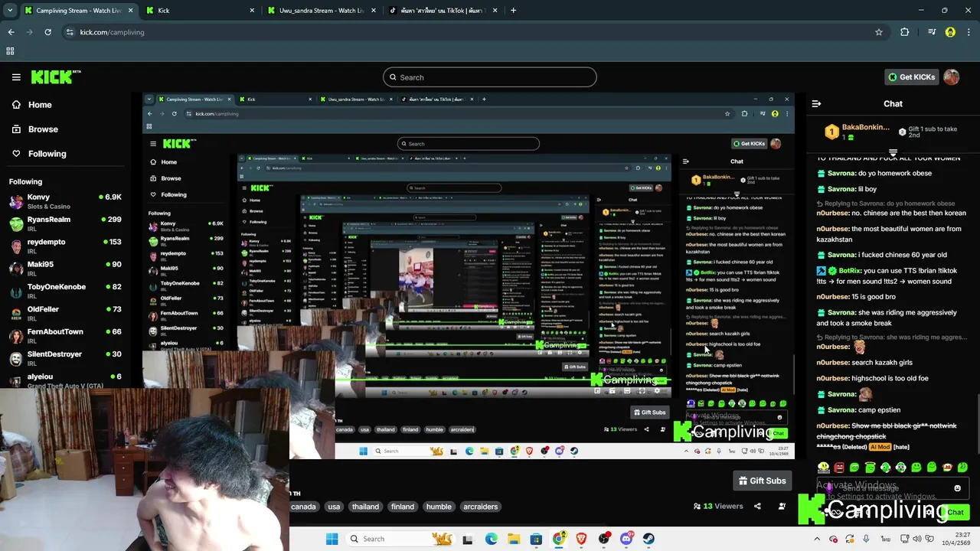980x551 pixels.
Task: Open Task View on the taskbar
Action: [x=467, y=539]
